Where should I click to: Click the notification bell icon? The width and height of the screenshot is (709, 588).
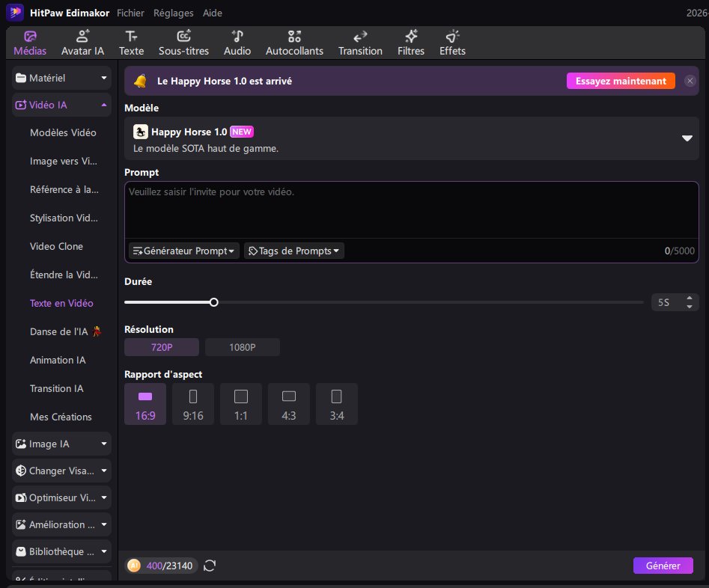(x=140, y=82)
